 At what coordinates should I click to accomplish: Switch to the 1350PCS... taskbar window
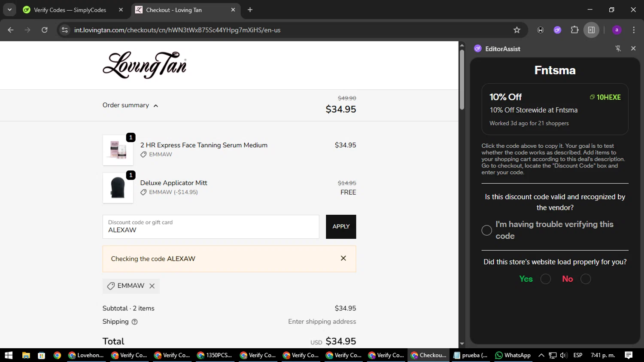point(215,355)
